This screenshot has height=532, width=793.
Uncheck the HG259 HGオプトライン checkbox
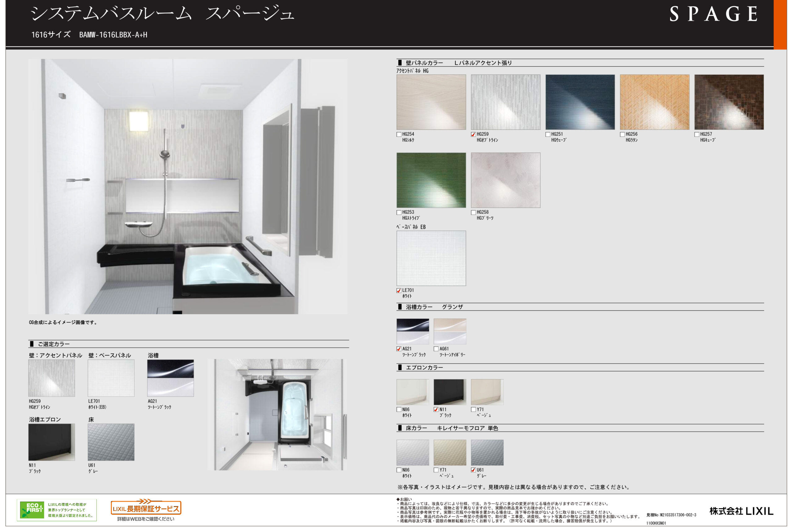tap(473, 134)
